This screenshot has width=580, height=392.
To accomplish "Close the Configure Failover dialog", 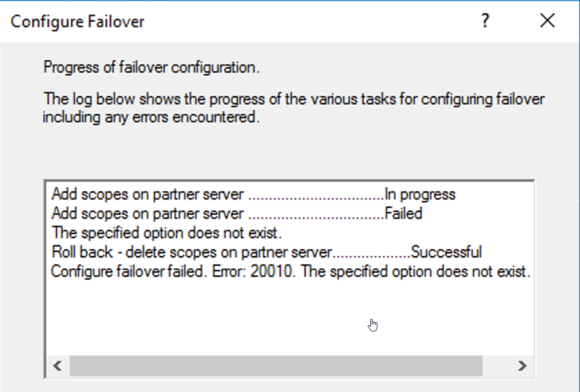I will pos(548,20).
